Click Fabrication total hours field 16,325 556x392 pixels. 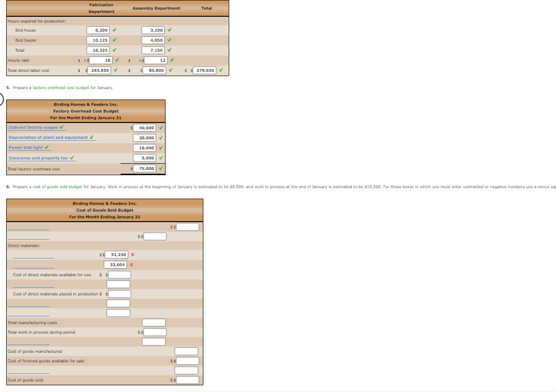tap(98, 50)
